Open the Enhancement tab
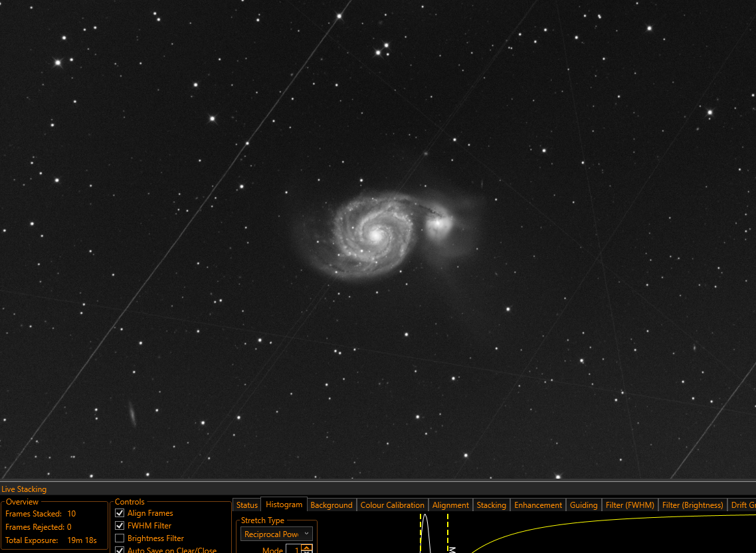This screenshot has width=756, height=553. (x=538, y=505)
